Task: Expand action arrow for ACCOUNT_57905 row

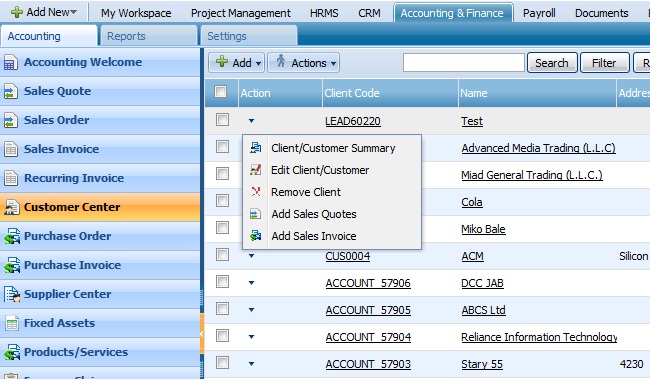Action: (251, 310)
